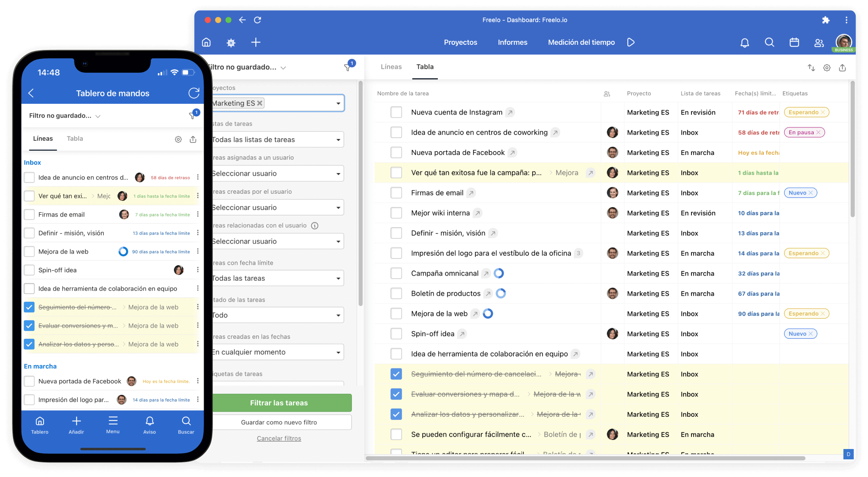Viewport: 868px width, 477px height.
Task: Click progress ring on Boletín de productos
Action: (x=501, y=294)
